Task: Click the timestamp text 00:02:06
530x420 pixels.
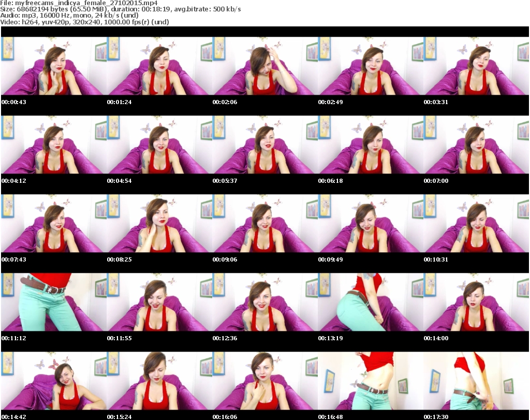Action: (x=225, y=102)
